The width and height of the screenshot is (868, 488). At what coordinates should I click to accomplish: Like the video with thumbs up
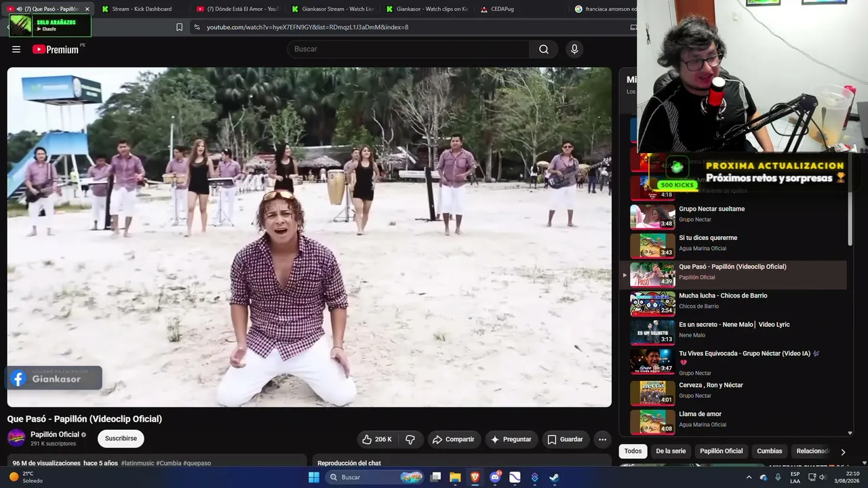coord(377,439)
